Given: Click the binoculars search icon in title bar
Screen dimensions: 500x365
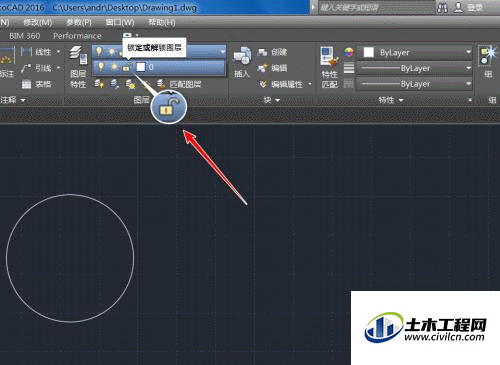Looking at the screenshot, I should click(442, 8).
